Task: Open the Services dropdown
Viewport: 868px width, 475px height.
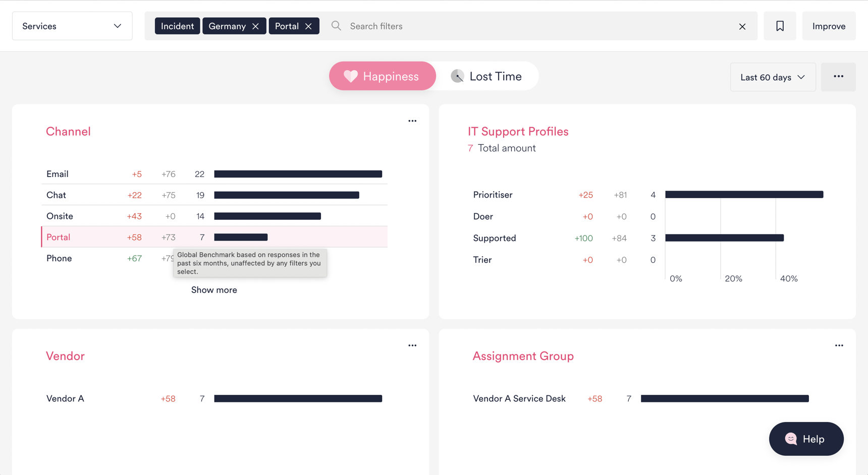Action: [x=72, y=26]
